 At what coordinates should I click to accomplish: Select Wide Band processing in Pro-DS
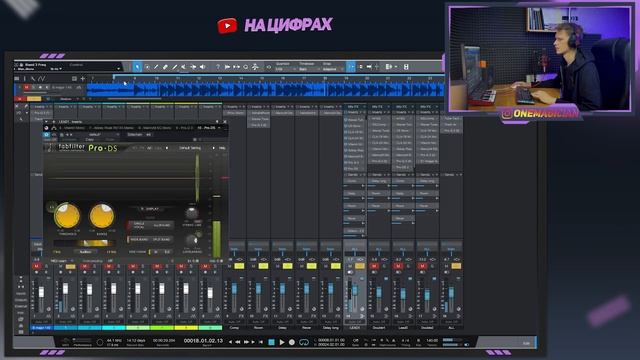pos(139,239)
